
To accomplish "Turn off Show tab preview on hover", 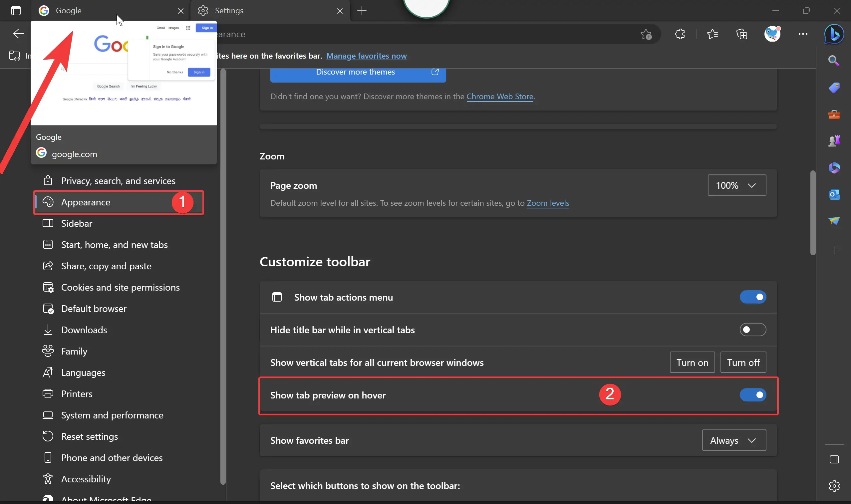I will pos(753,395).
